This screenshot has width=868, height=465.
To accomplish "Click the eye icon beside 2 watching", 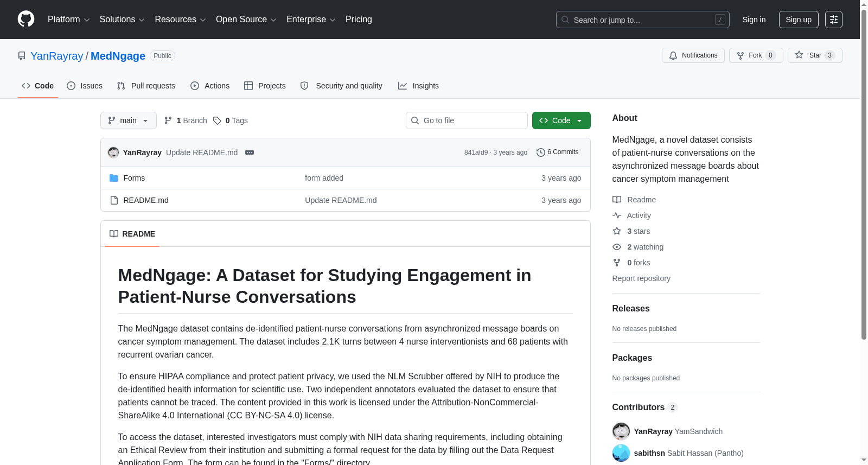I will click(617, 247).
